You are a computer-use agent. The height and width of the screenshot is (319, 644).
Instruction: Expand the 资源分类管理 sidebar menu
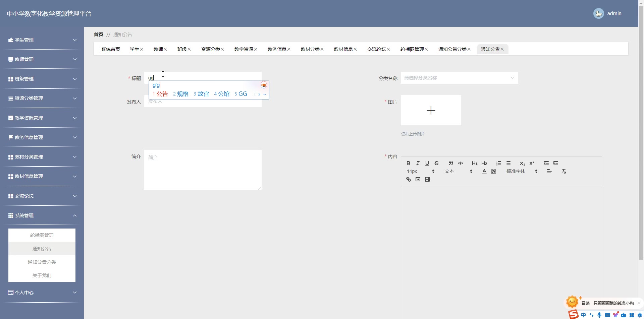pos(42,98)
